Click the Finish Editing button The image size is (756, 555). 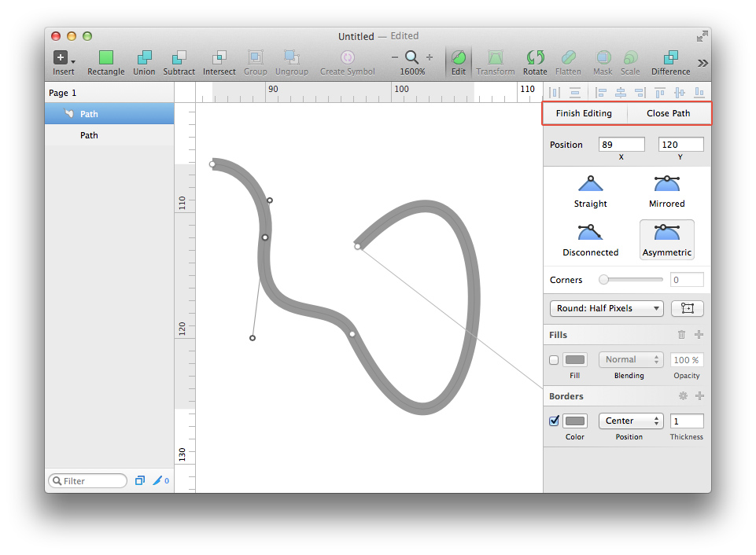[584, 113]
